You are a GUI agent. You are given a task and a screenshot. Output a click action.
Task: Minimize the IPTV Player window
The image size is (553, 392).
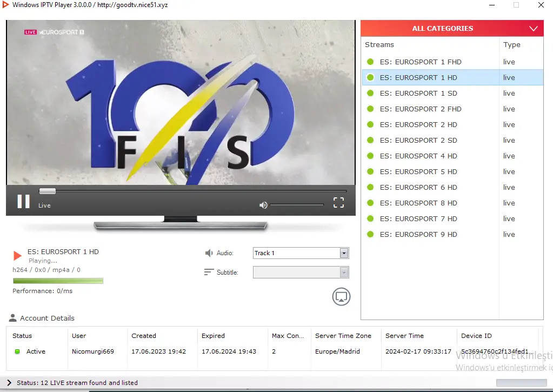pyautogui.click(x=492, y=5)
